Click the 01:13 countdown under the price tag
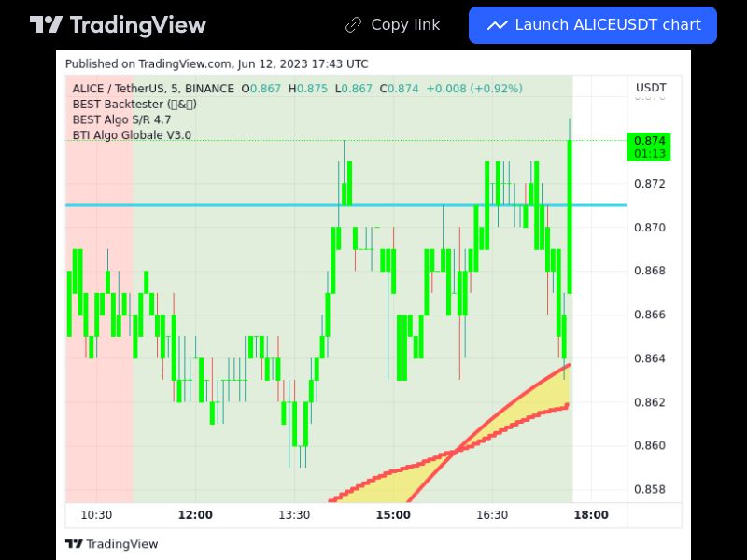747x560 pixels. coord(649,154)
